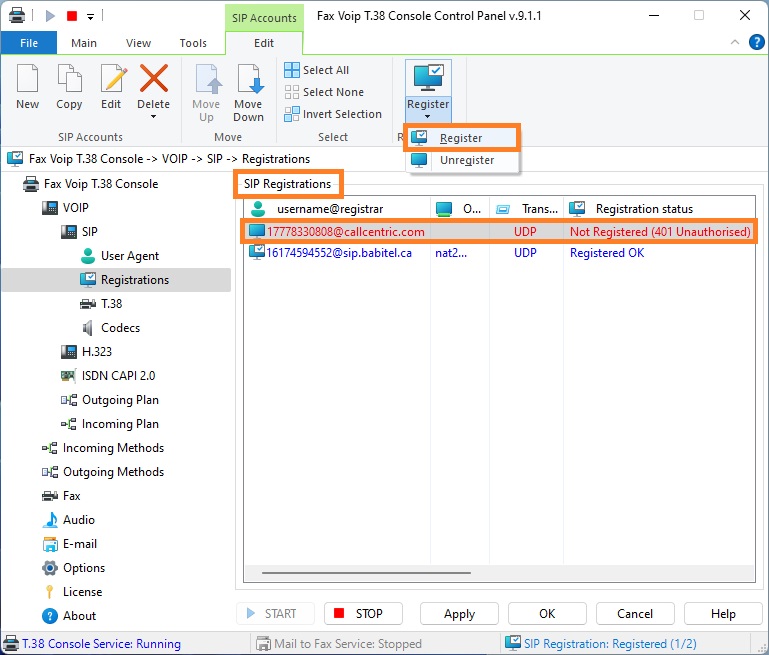Open License in the tree
769x655 pixels.
[73, 592]
